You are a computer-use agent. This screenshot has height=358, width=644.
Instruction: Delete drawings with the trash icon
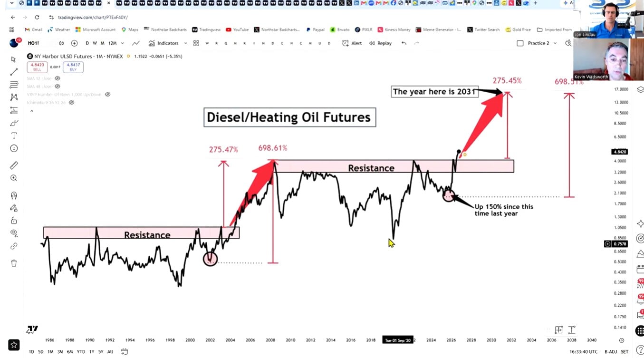(14, 263)
